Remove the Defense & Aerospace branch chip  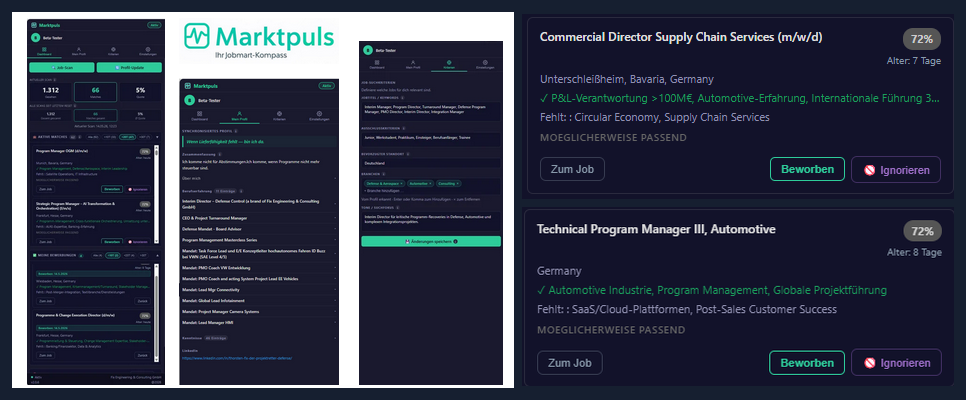[x=402, y=183]
